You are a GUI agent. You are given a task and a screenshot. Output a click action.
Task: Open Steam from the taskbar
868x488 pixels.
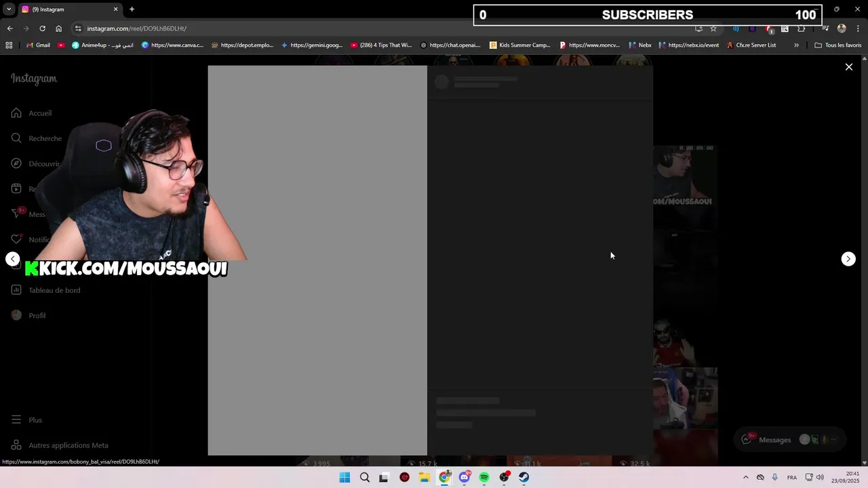524,477
